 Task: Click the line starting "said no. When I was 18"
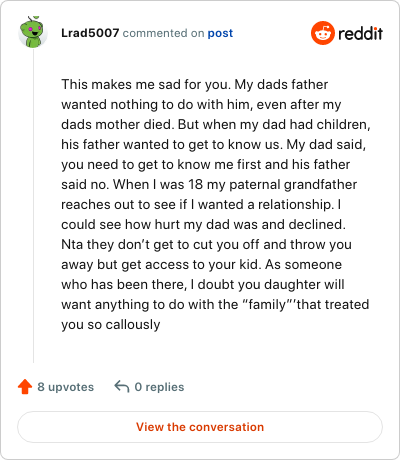click(x=209, y=184)
